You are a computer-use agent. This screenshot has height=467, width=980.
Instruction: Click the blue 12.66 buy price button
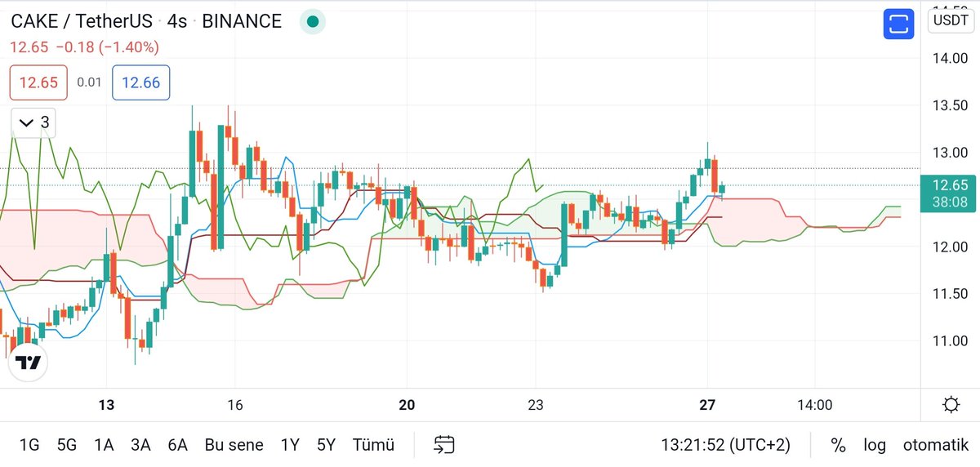(x=140, y=82)
